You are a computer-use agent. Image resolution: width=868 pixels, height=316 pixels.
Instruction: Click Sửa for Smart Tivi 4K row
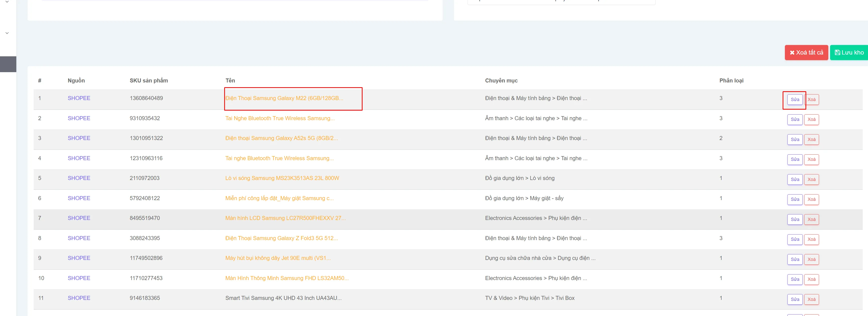[x=795, y=299]
